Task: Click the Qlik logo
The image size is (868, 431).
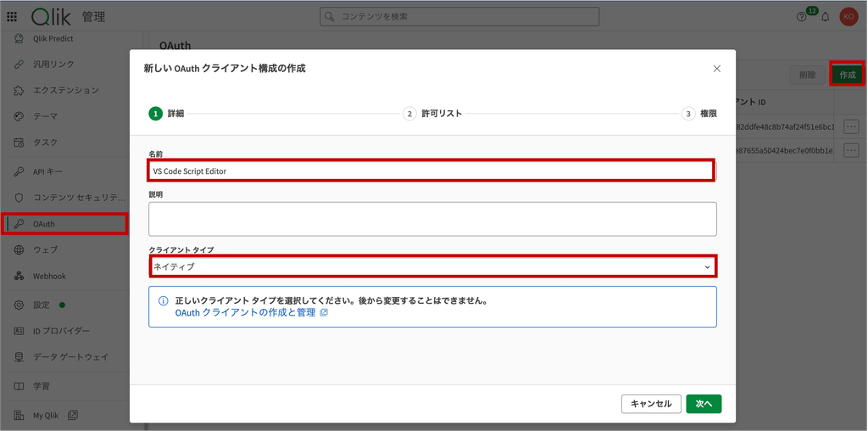Action: 52,17
